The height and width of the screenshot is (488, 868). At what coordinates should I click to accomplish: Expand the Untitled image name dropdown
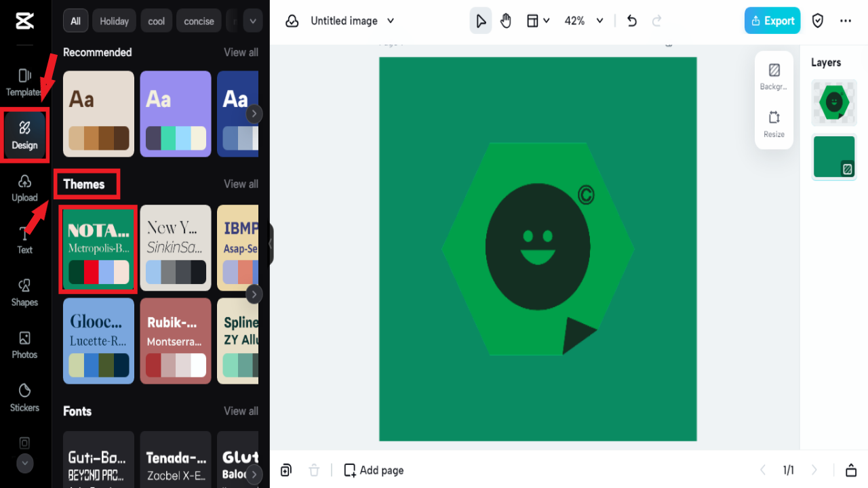[391, 21]
